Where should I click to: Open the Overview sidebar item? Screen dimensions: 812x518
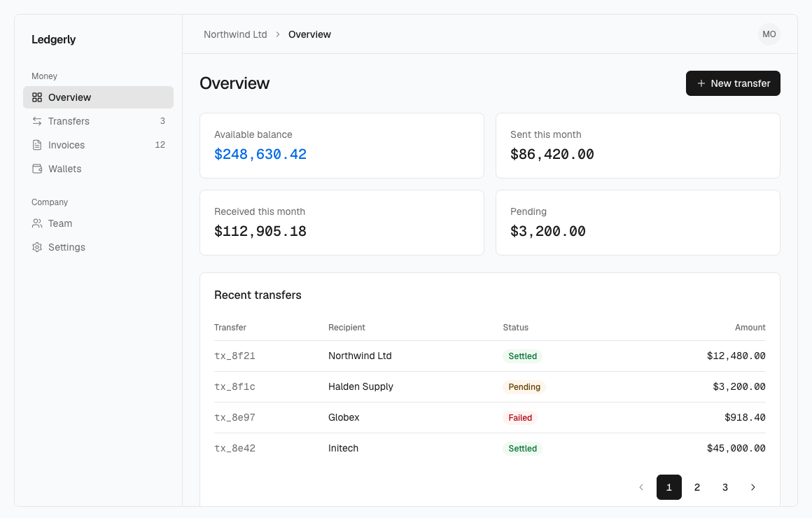click(x=99, y=97)
